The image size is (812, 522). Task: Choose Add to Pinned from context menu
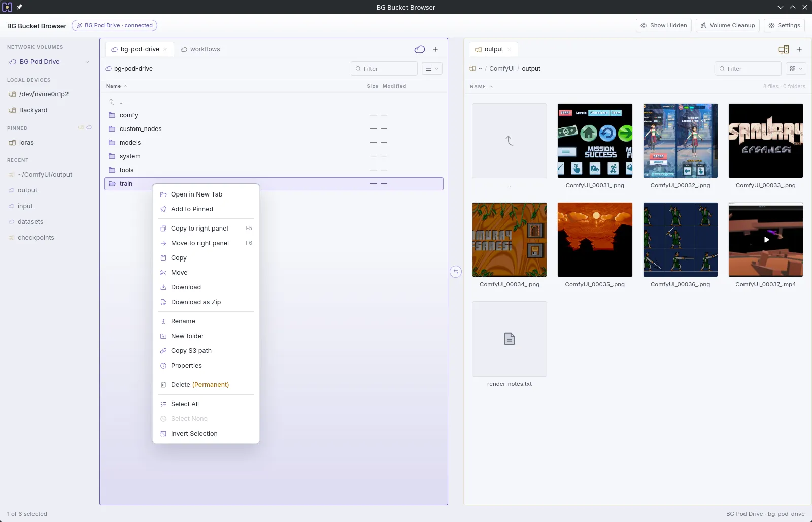coord(206,209)
